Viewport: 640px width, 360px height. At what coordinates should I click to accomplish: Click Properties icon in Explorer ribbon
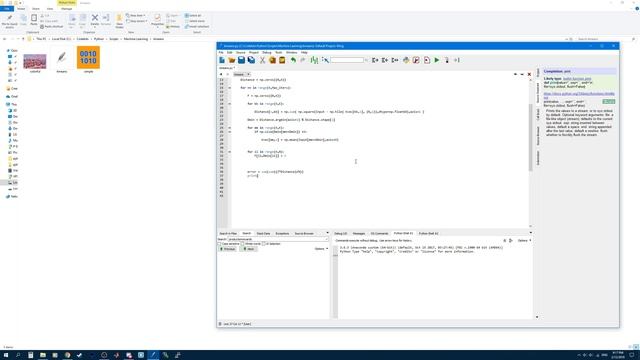[x=157, y=19]
